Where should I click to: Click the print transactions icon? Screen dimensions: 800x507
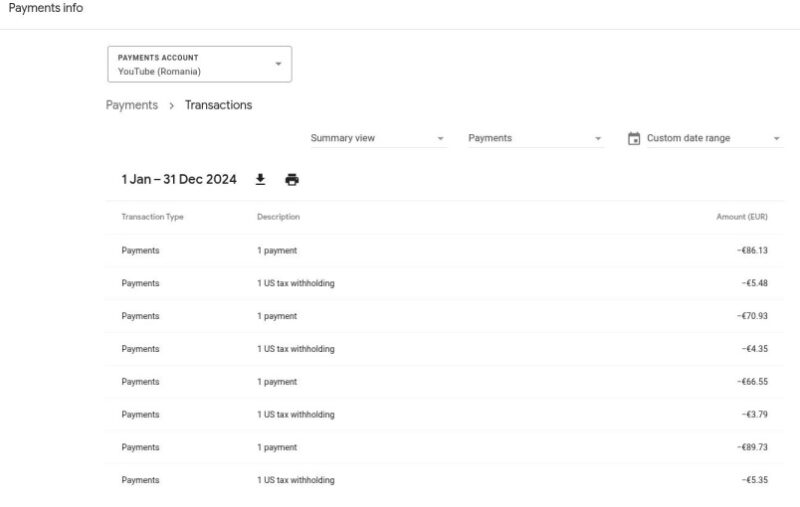pos(291,180)
